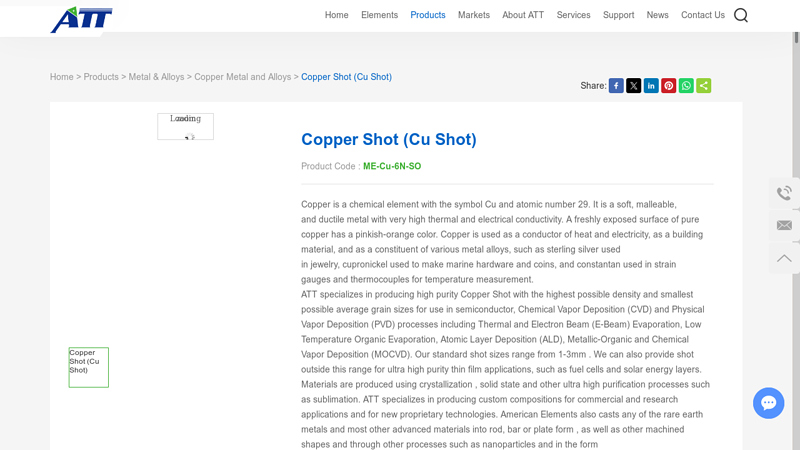Click the Loading product image placeholder
Screen dimensions: 800x450
(185, 127)
